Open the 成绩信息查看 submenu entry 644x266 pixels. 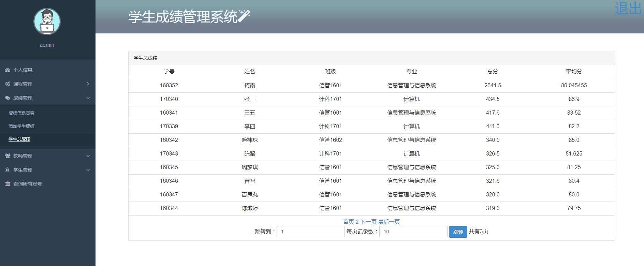(21, 113)
